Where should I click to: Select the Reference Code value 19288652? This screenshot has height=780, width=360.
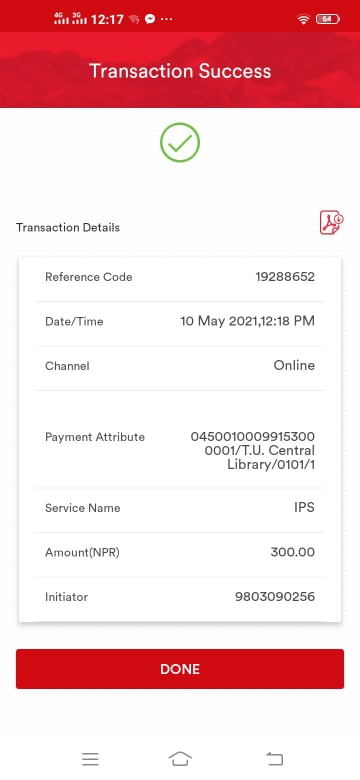tap(285, 277)
